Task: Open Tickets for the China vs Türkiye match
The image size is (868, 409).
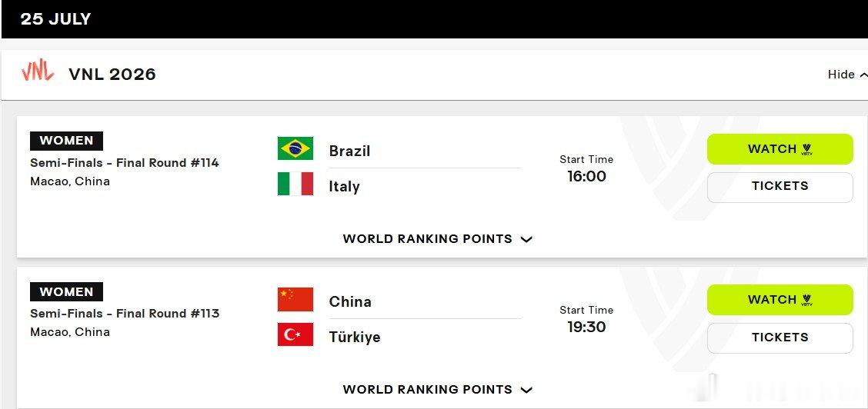Action: tap(780, 338)
